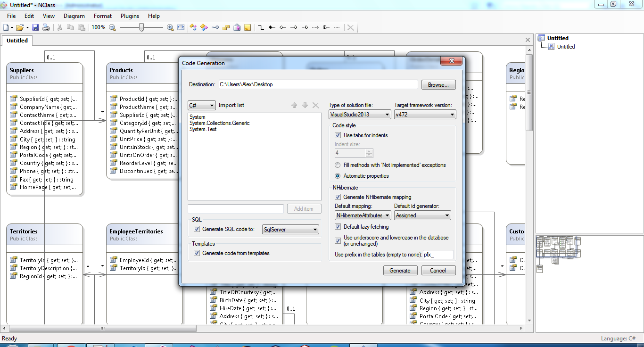This screenshot has width=644, height=347.
Task: Open the C# language dropdown
Action: [x=202, y=106]
